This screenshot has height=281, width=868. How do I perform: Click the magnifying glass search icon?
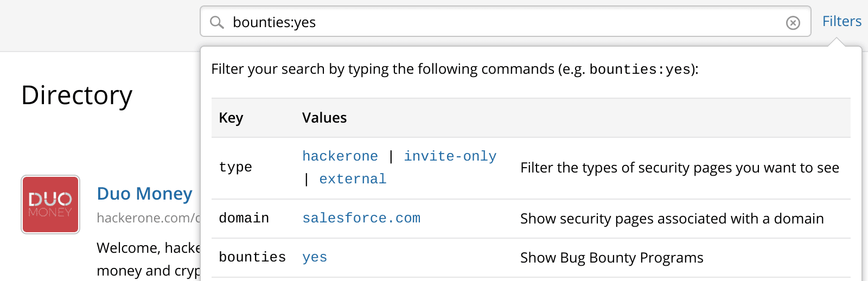[x=217, y=22]
